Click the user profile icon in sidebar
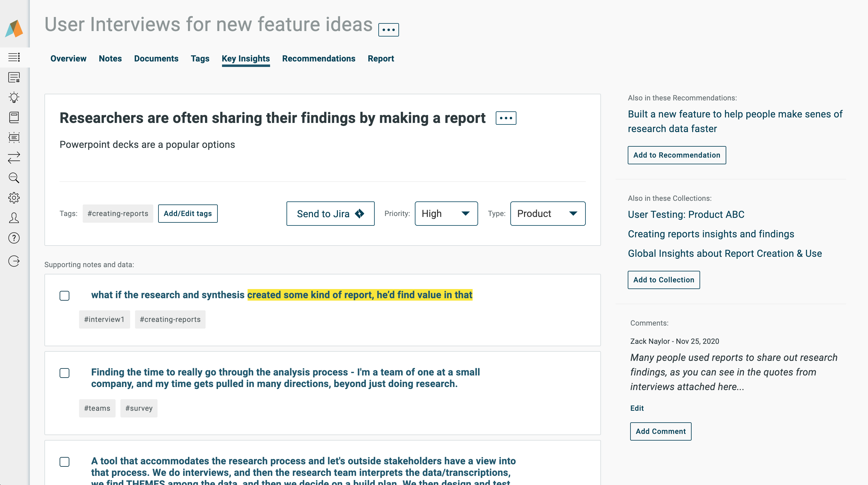 click(x=14, y=218)
